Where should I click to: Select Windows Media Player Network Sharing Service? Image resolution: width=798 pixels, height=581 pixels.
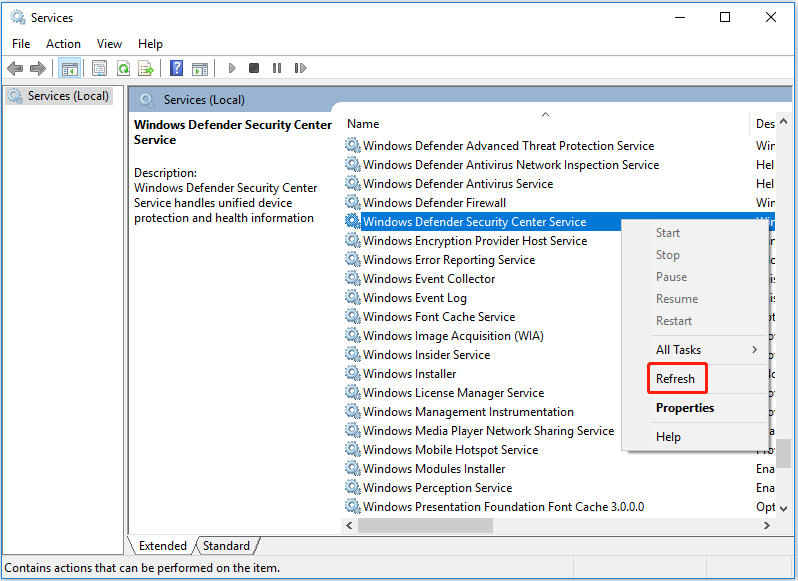pos(489,430)
